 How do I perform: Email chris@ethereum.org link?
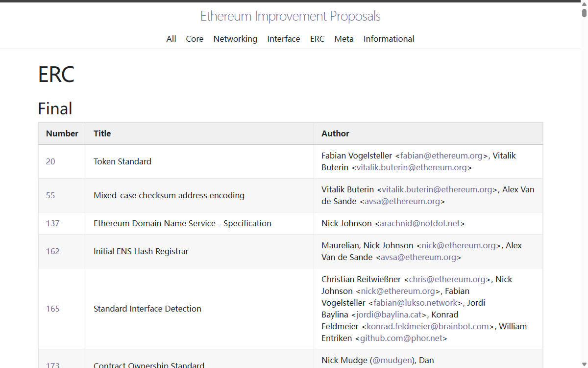447,279
